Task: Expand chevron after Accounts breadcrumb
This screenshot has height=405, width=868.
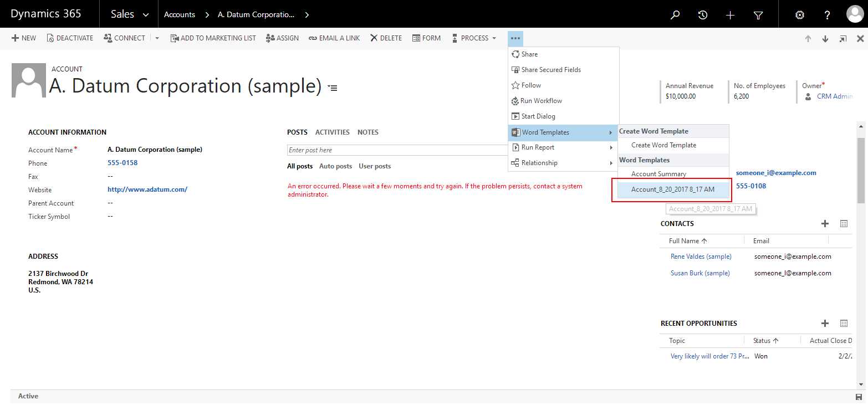Action: pyautogui.click(x=207, y=15)
